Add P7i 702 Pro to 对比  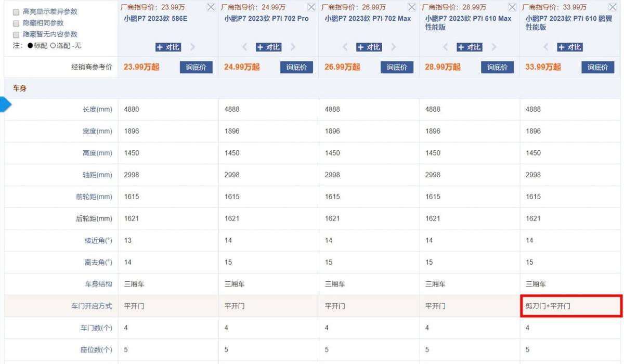pyautogui.click(x=268, y=47)
